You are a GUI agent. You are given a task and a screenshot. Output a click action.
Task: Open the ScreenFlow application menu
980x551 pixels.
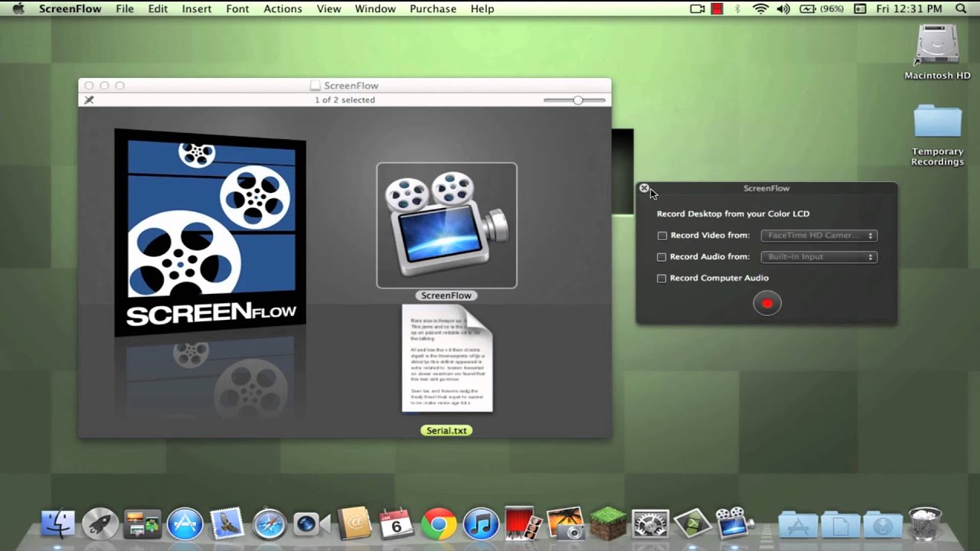click(x=70, y=9)
